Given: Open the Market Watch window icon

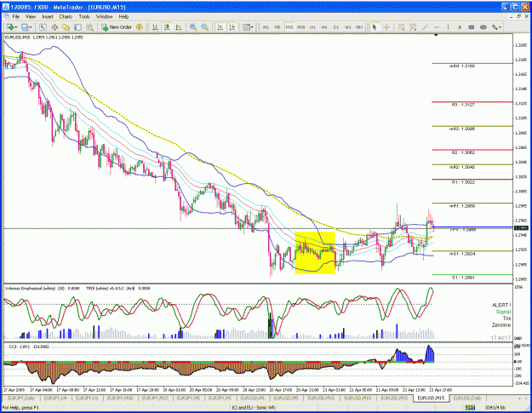Looking at the screenshot, I should click(43, 27).
